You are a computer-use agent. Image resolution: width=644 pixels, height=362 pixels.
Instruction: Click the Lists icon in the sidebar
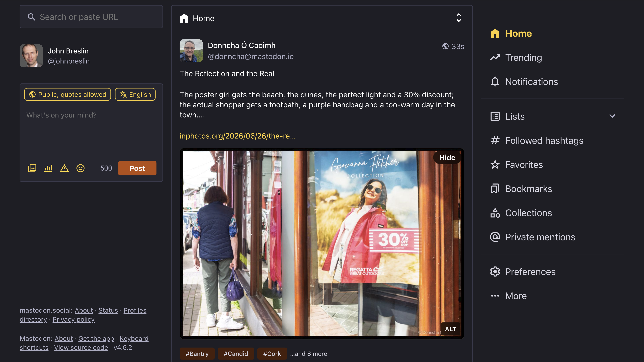tap(495, 116)
